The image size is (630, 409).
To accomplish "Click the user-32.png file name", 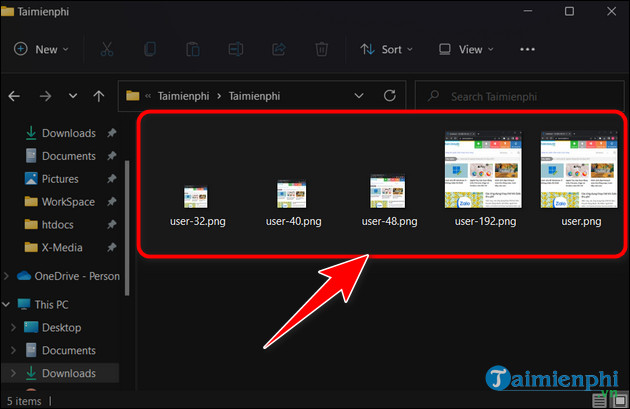I will [198, 221].
